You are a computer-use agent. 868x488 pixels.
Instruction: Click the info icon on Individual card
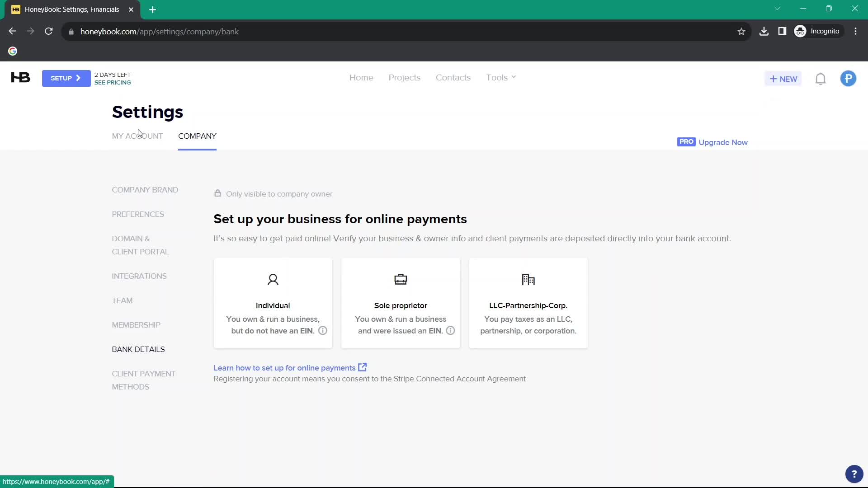point(323,331)
